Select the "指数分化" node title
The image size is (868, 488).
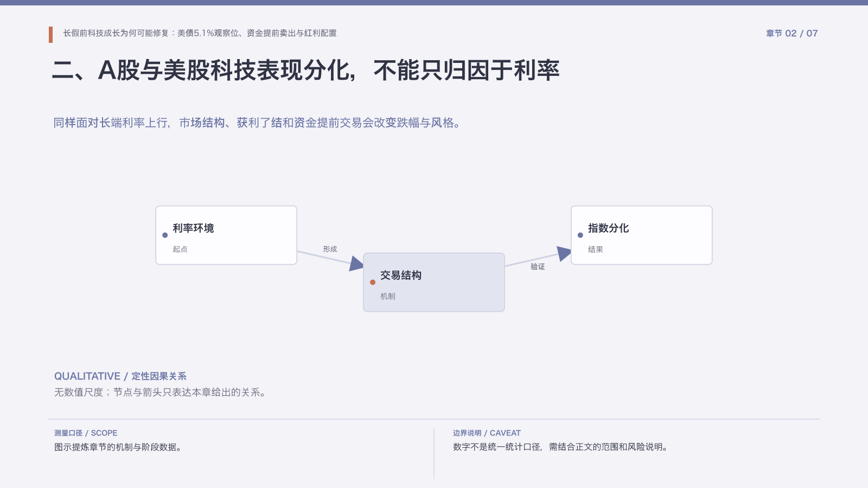click(609, 228)
